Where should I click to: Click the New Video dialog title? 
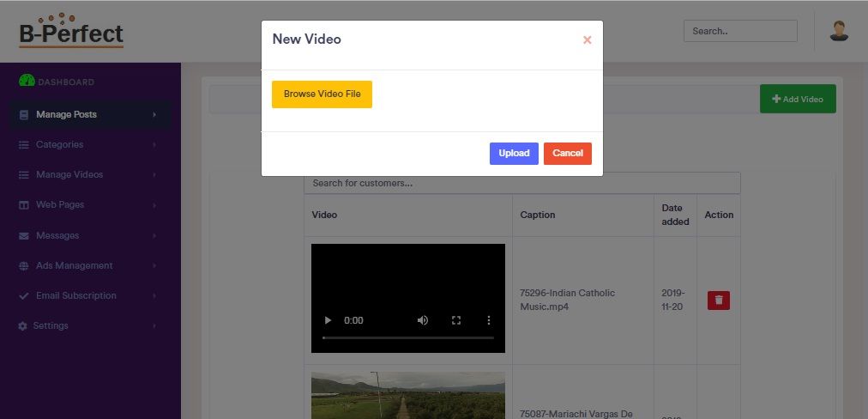point(307,39)
